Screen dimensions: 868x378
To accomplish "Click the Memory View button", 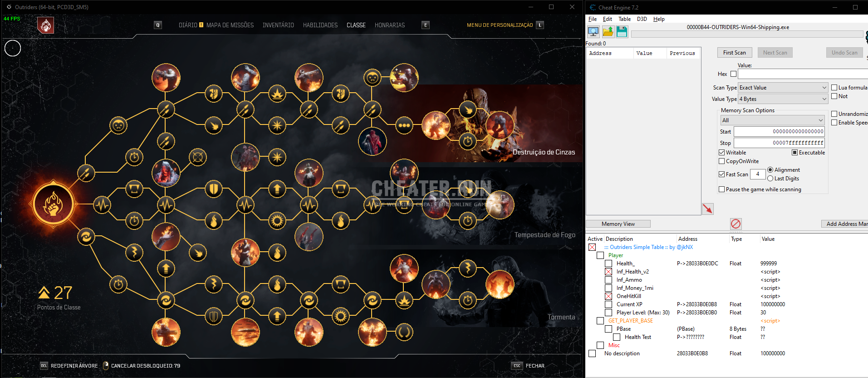I will click(x=618, y=224).
